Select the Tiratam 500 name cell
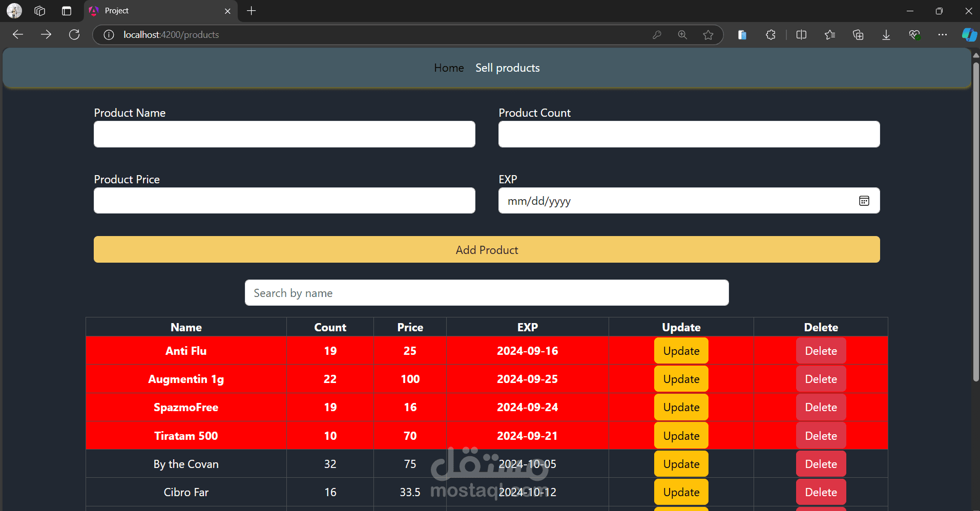 [186, 436]
